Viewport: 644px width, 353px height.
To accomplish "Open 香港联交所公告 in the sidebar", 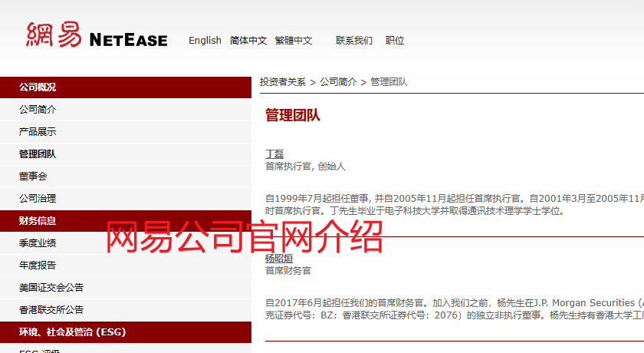I will click(x=126, y=309).
